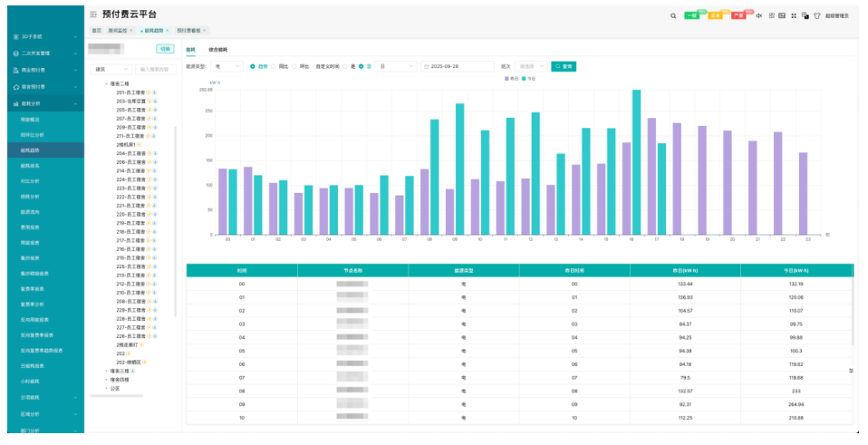This screenshot has width=868, height=445.
Task: Click the electricity icon beside 201-员工宿舍
Action: [149, 92]
